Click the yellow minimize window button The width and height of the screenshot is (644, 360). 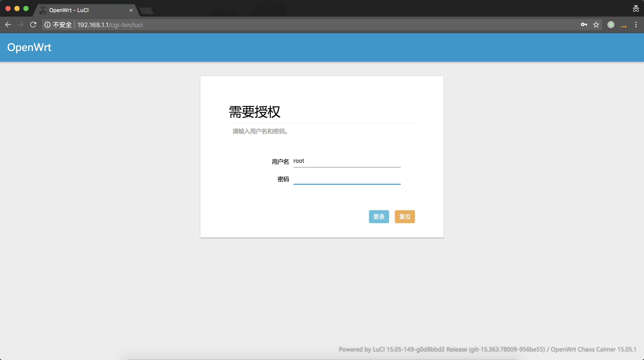[x=17, y=8]
